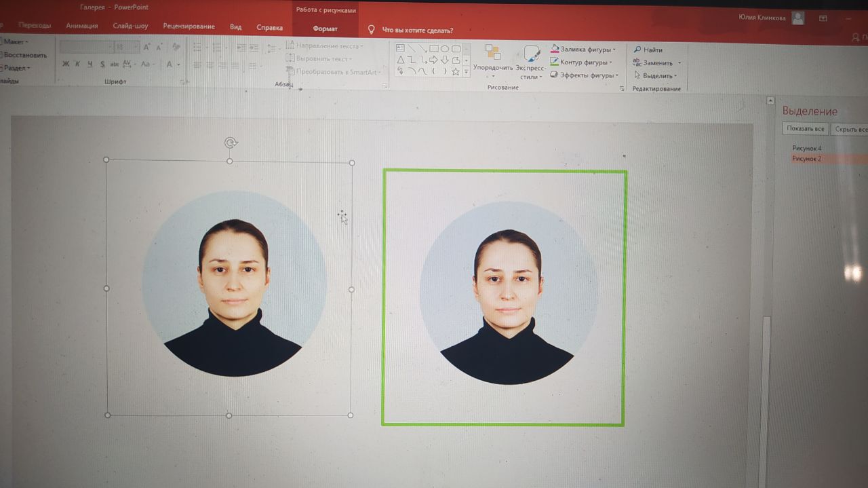Open the Макет layout dropdown
Image resolution: width=868 pixels, height=488 pixels.
pyautogui.click(x=16, y=41)
